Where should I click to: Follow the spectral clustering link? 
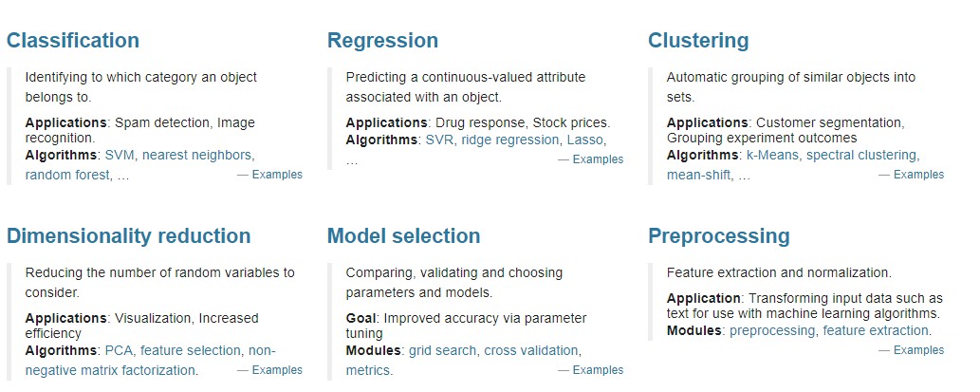[x=861, y=155]
